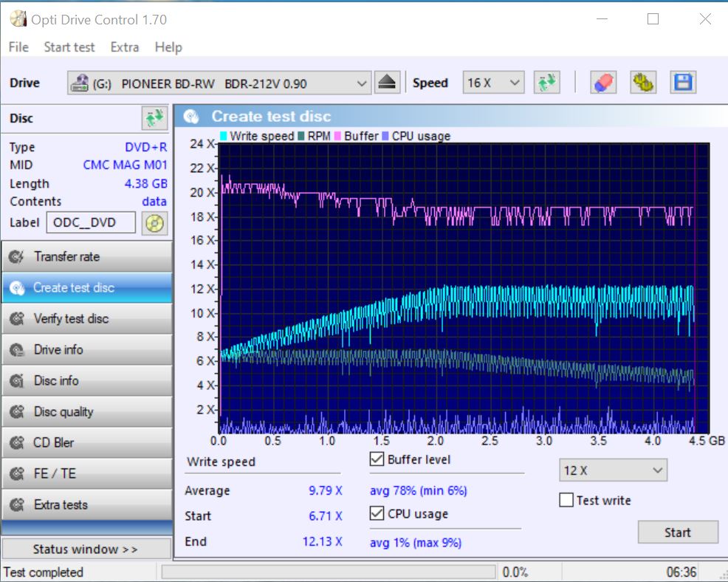The image size is (728, 582).
Task: Click the floppy disk save icon
Action: [x=683, y=83]
